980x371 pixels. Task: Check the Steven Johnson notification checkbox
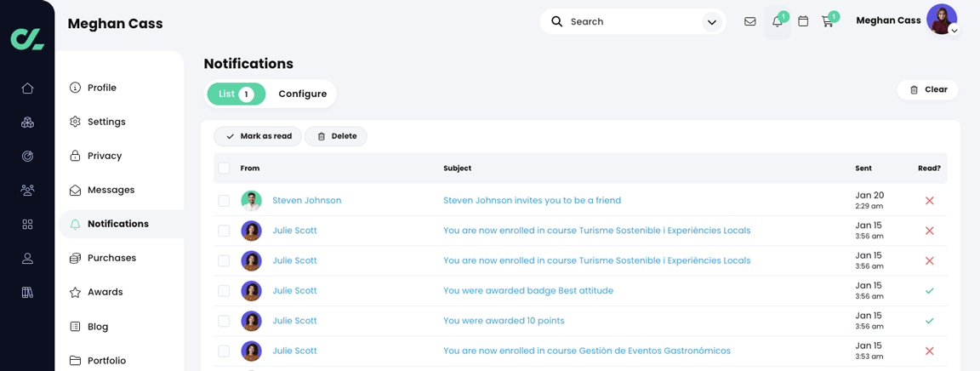coord(224,201)
